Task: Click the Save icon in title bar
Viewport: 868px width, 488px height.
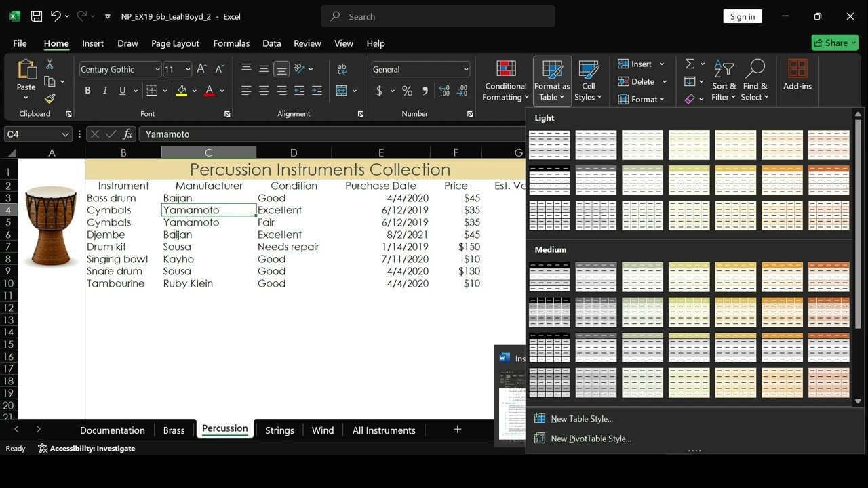Action: click(x=37, y=16)
